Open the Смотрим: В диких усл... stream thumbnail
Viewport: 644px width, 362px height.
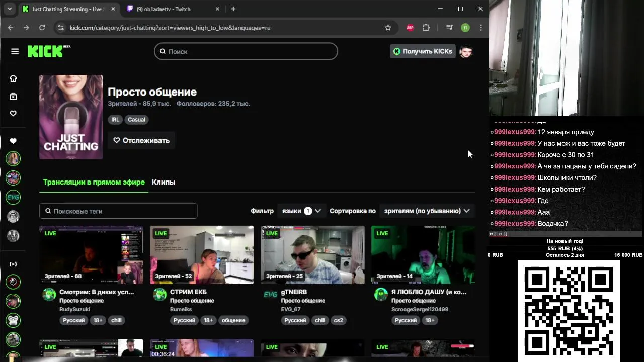click(91, 255)
